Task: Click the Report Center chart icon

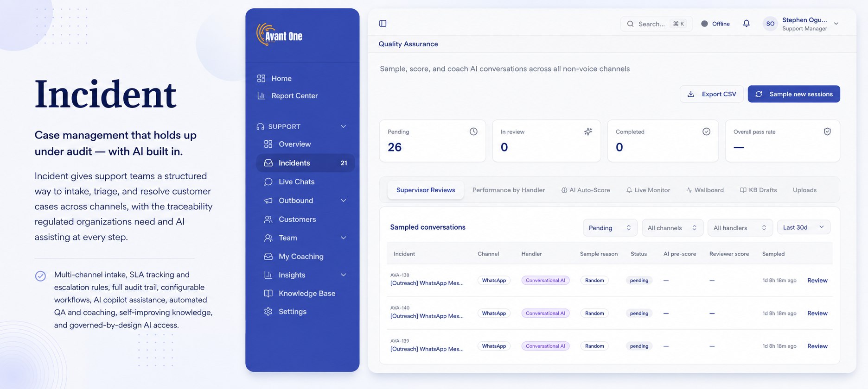Action: pos(262,95)
